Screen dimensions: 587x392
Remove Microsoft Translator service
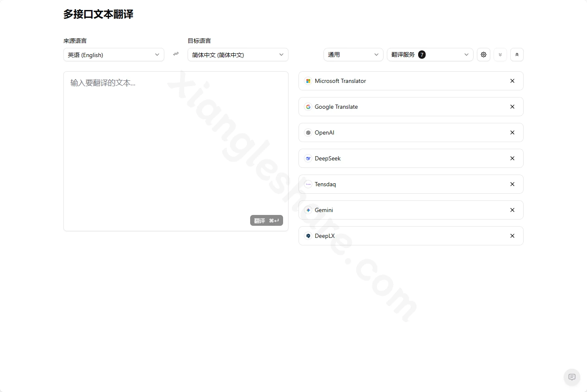click(x=512, y=81)
